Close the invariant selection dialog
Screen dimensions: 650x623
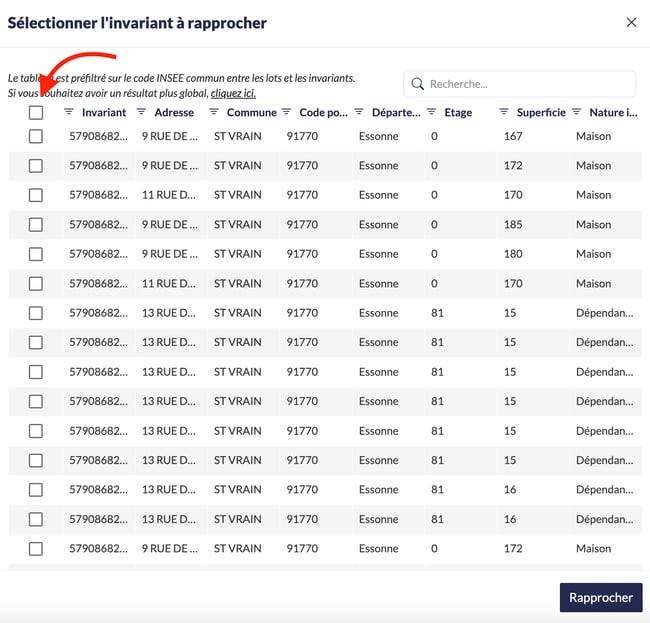631,22
